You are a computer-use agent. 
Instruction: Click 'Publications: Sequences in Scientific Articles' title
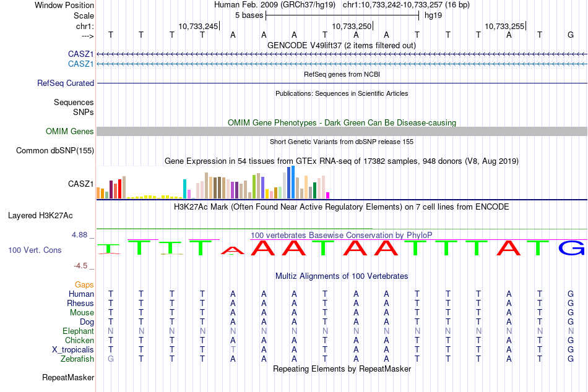point(342,93)
